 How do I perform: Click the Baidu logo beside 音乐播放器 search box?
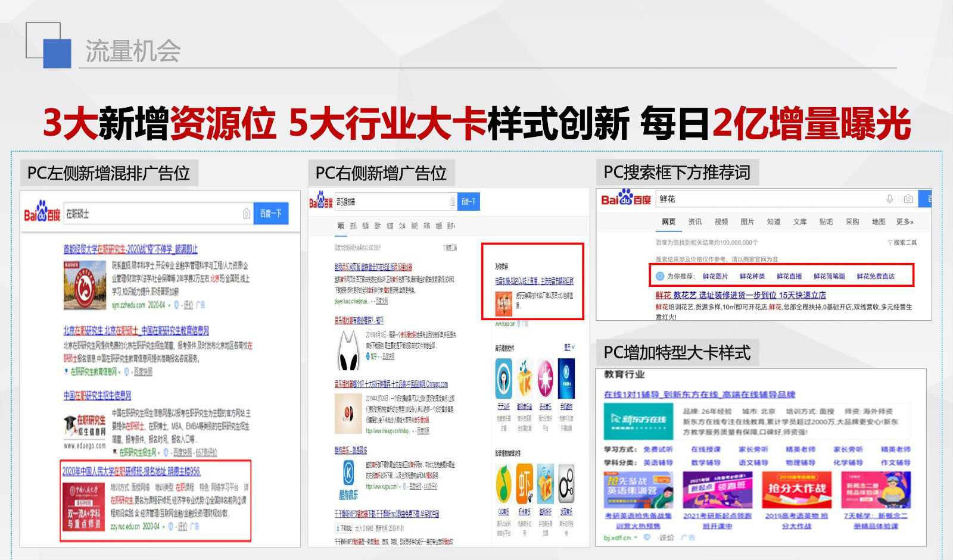(320, 201)
